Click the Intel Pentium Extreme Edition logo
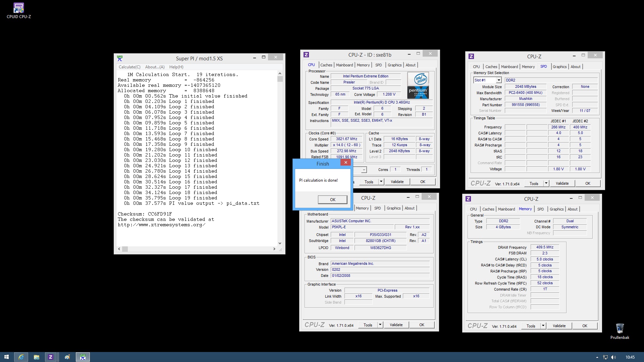The height and width of the screenshot is (362, 644). [418, 85]
